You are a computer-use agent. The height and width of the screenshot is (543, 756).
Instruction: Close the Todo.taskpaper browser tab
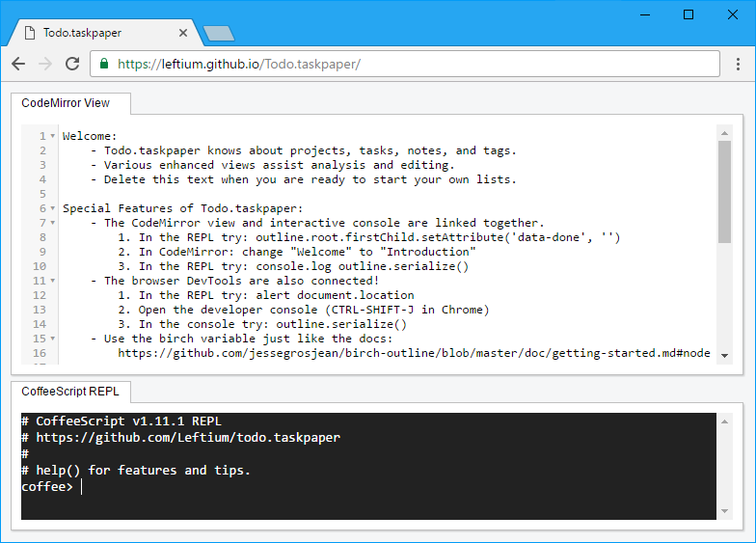click(x=183, y=33)
